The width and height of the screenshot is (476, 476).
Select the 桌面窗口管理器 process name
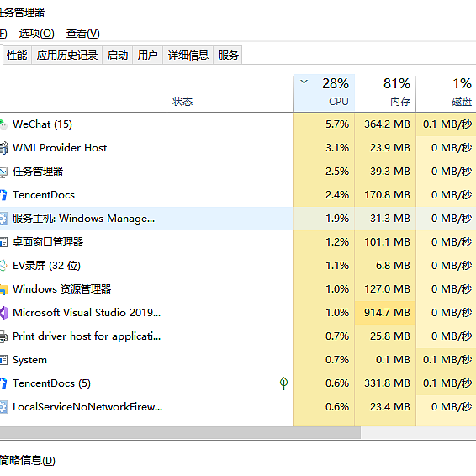(48, 242)
